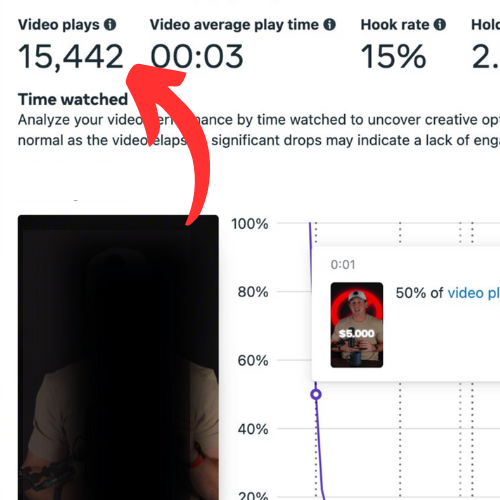The height and width of the screenshot is (500, 500).
Task: Select the purple data point circle on chart
Action: pos(316,394)
